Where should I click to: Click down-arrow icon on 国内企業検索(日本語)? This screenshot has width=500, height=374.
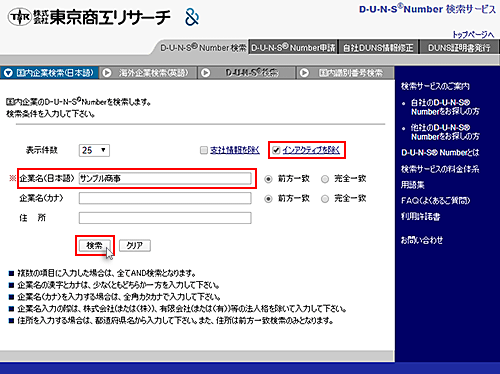(x=8, y=73)
